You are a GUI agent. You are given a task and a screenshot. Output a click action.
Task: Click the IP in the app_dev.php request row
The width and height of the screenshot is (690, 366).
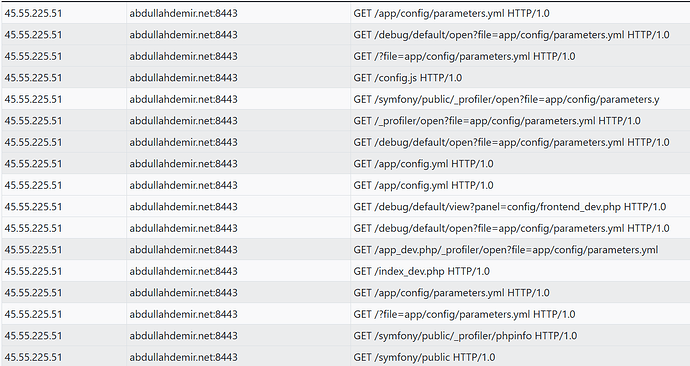pos(33,250)
